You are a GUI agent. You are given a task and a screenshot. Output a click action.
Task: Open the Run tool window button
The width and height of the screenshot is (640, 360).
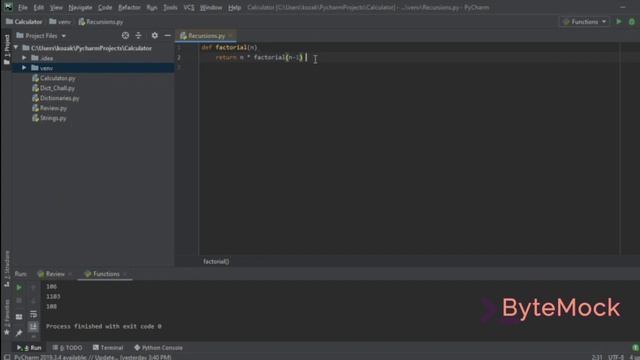pyautogui.click(x=29, y=348)
